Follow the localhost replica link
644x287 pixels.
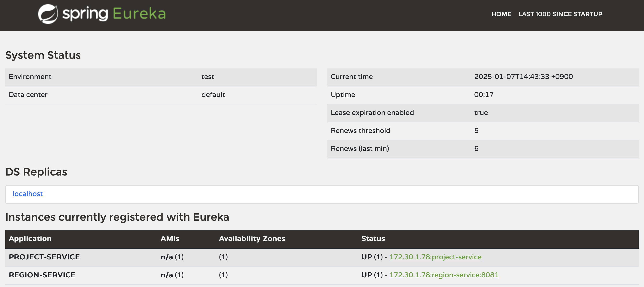(28, 194)
